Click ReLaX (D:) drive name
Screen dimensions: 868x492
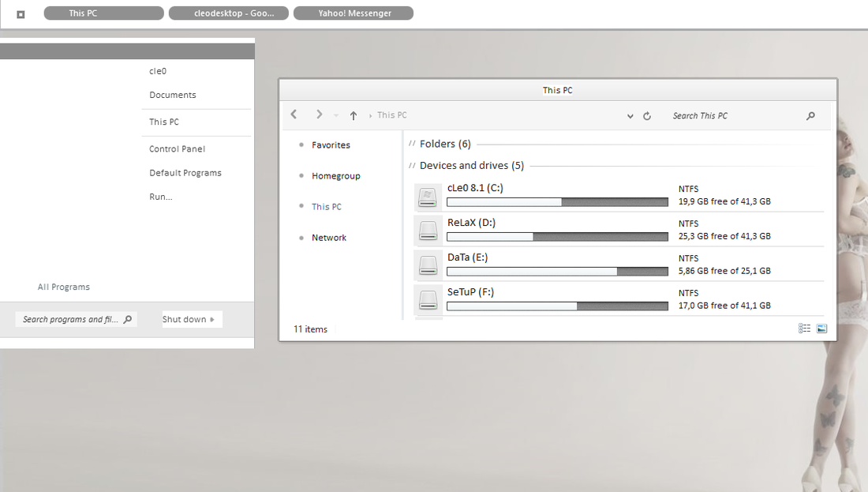[x=471, y=223]
